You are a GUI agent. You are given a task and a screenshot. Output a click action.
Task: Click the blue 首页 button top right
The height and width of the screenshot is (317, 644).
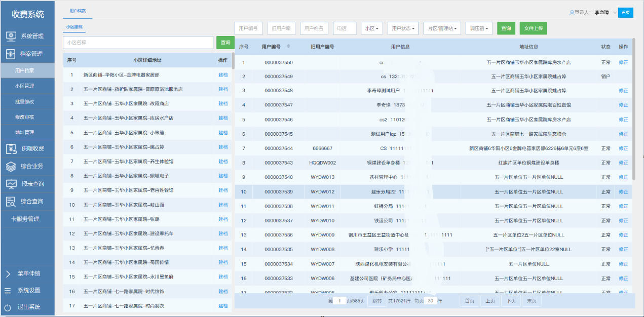[626, 13]
